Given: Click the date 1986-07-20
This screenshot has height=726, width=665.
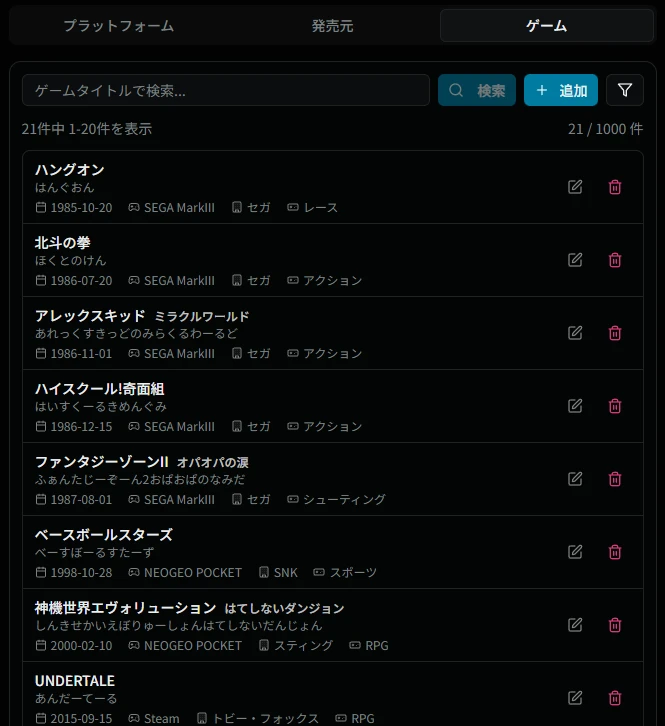Looking at the screenshot, I should [x=82, y=280].
